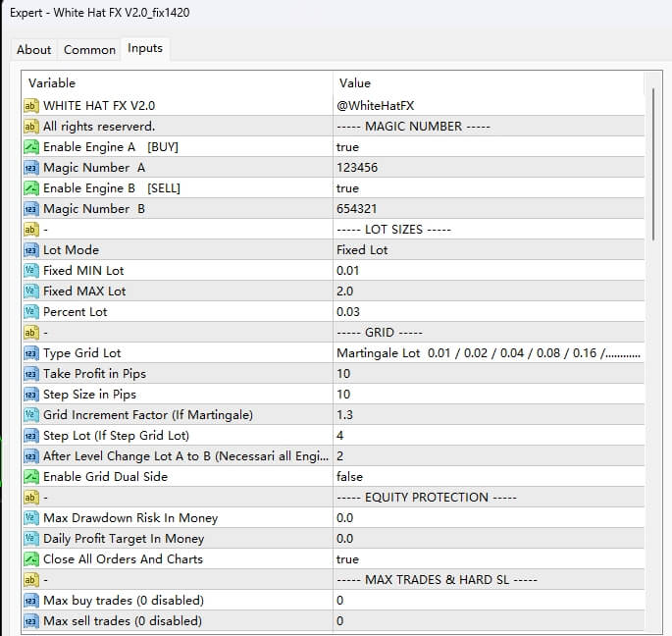Click the icon beside Enable Engine A [BUY]
Image resolution: width=672 pixels, height=636 pixels.
click(x=30, y=147)
